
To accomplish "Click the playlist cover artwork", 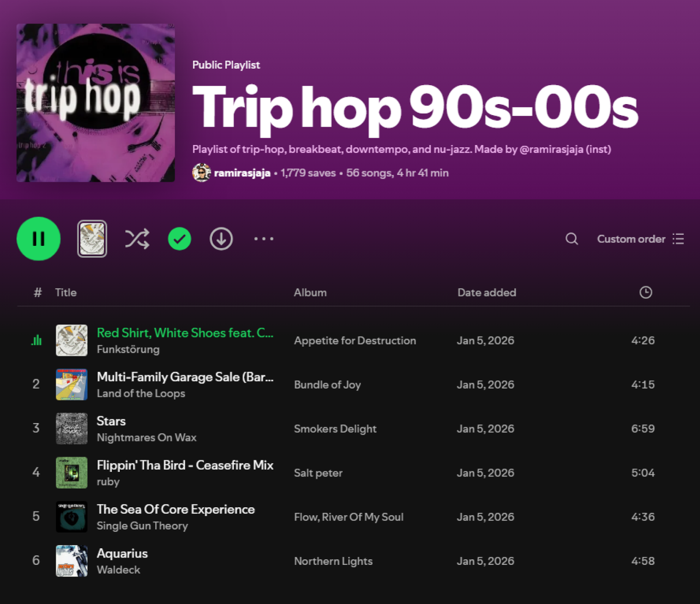I will (x=95, y=103).
